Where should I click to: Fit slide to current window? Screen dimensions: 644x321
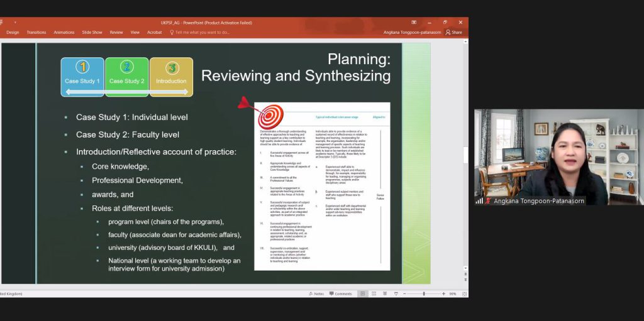click(x=464, y=293)
